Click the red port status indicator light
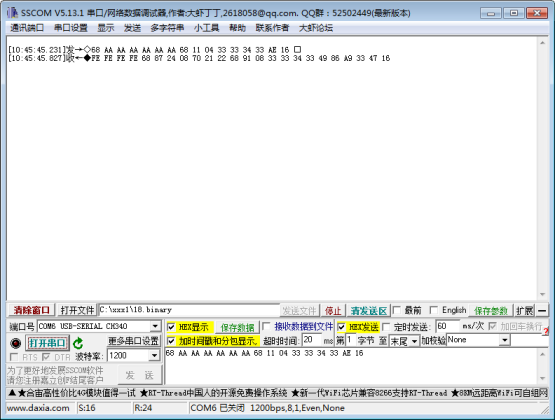The width and height of the screenshot is (555, 420). pos(16,343)
